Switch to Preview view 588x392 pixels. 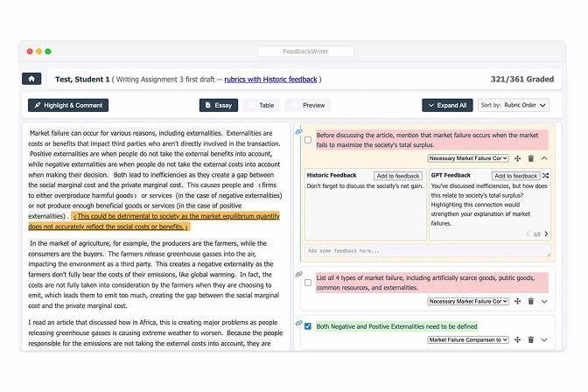click(x=308, y=105)
